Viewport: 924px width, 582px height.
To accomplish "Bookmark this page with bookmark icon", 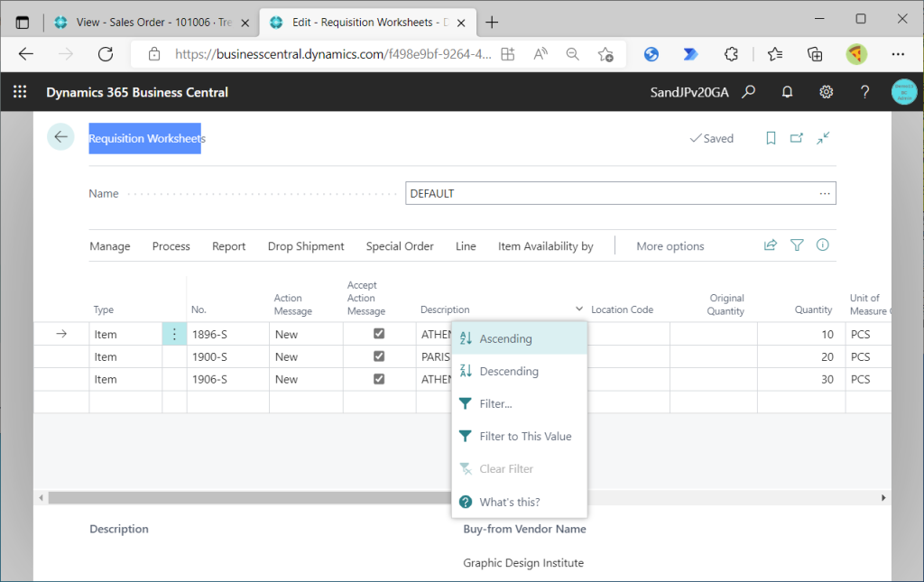I will point(771,138).
